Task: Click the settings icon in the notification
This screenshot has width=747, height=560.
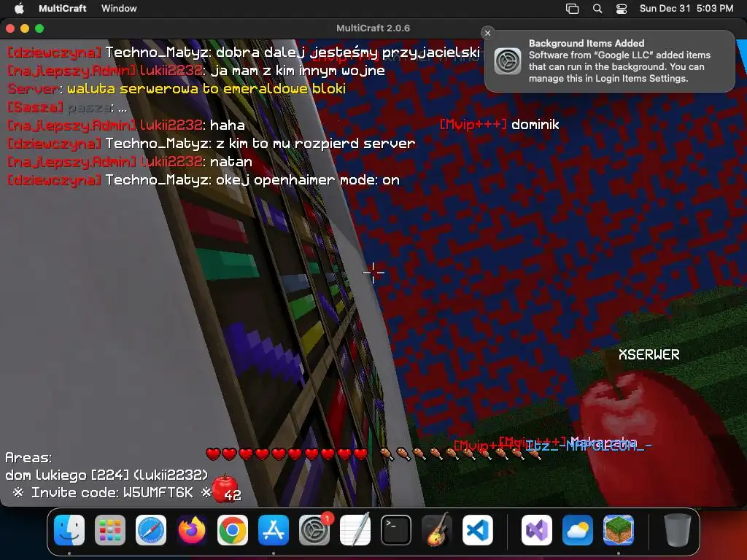Action: pyautogui.click(x=508, y=61)
